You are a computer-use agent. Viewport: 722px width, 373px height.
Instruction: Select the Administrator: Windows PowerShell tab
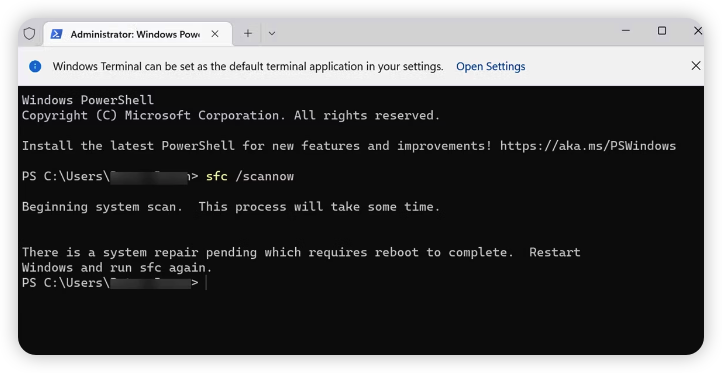[138, 34]
